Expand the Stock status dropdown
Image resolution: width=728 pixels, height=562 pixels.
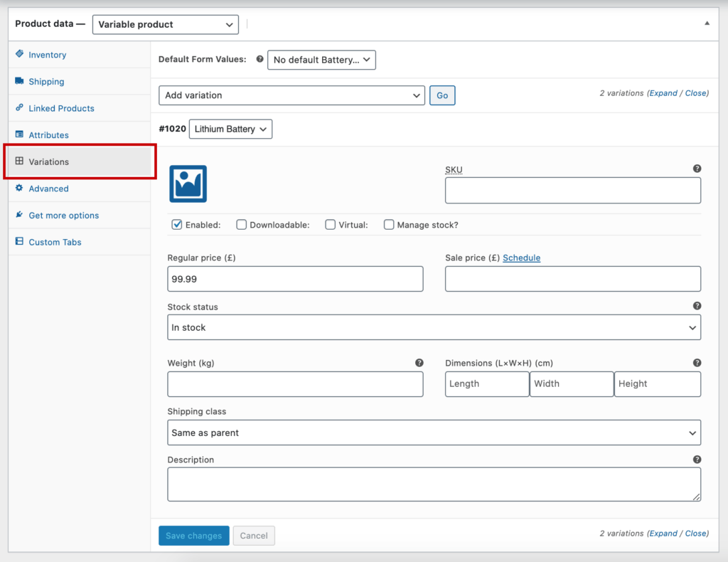434,327
